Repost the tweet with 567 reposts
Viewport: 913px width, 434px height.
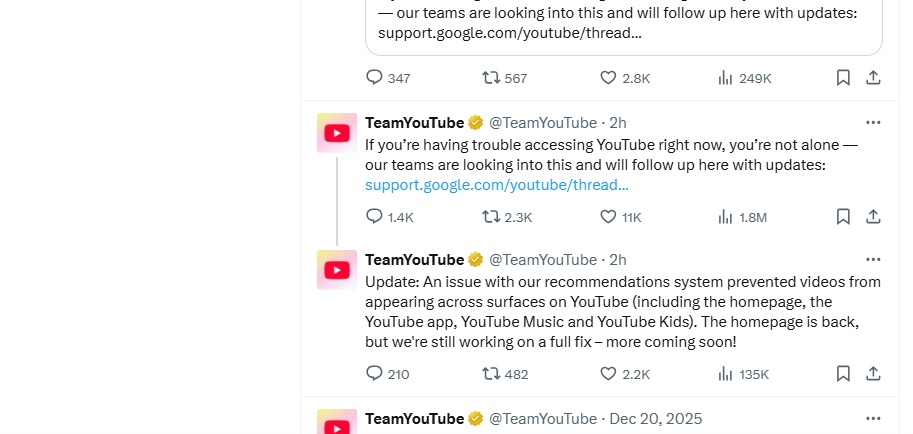(491, 78)
